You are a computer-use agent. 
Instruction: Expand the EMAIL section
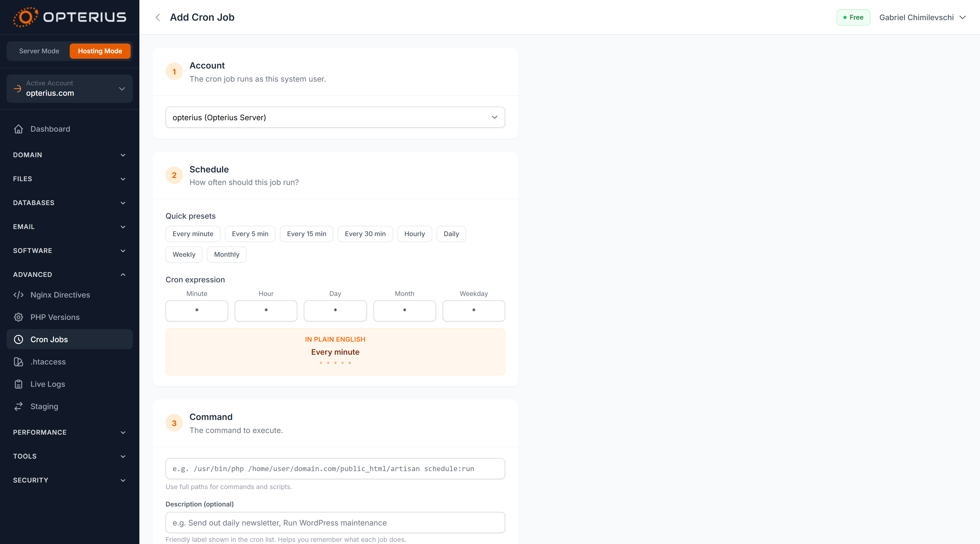[x=70, y=227]
